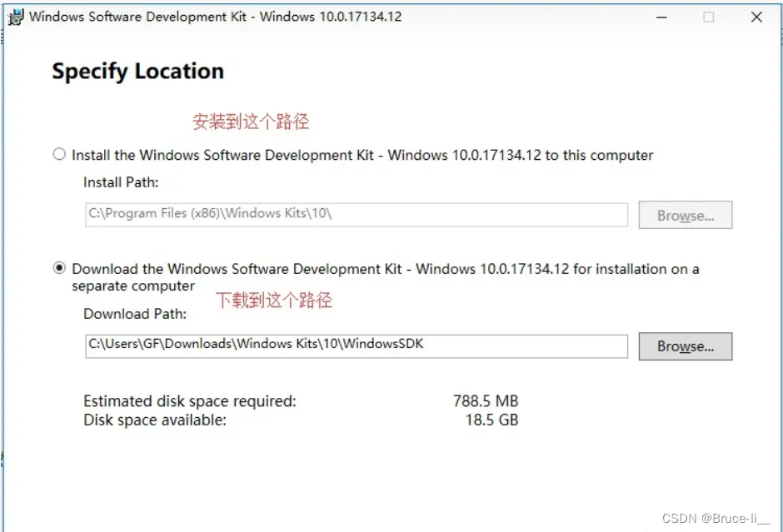Click the window title bar text
Screen dimensions: 783x532
point(216,17)
